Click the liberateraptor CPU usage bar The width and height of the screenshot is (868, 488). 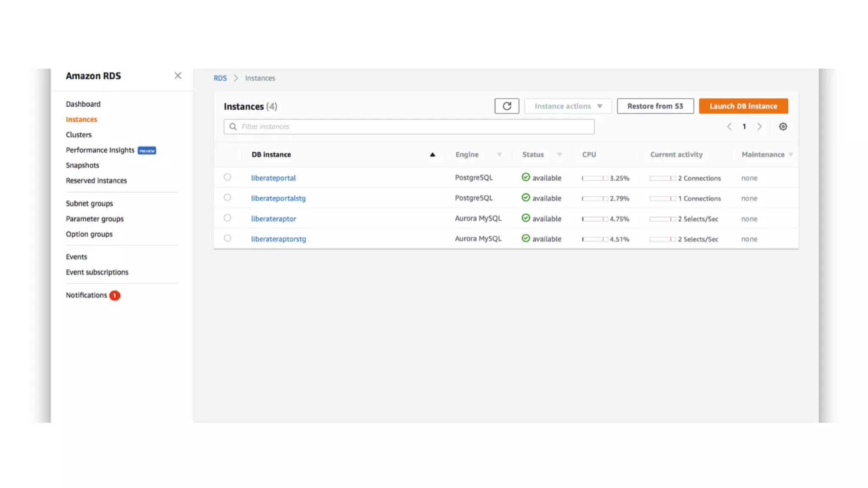[595, 219]
